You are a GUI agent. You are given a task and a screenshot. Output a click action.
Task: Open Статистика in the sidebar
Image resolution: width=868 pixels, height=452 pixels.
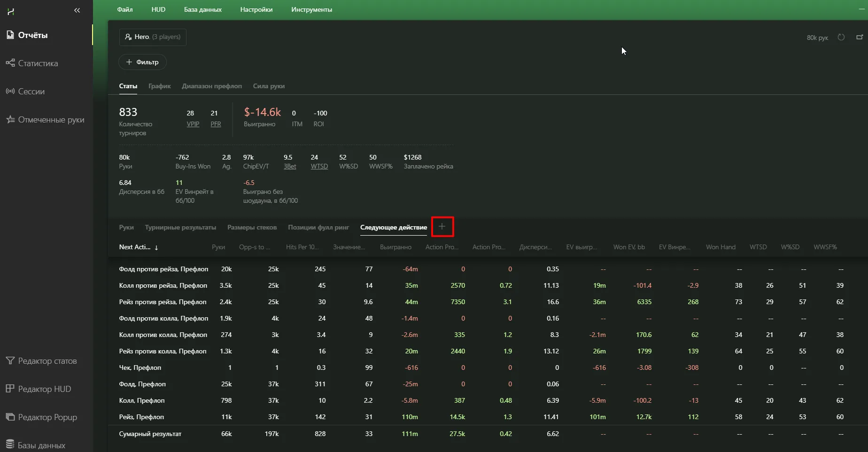pos(38,63)
